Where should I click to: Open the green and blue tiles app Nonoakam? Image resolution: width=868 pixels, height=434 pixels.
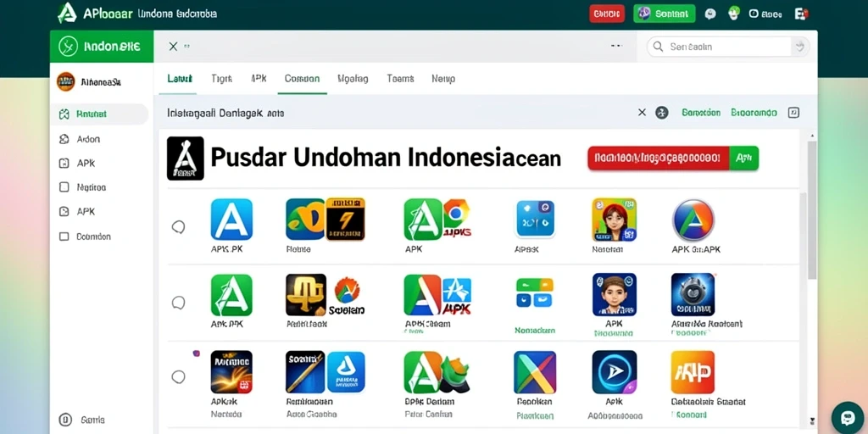coord(535,292)
